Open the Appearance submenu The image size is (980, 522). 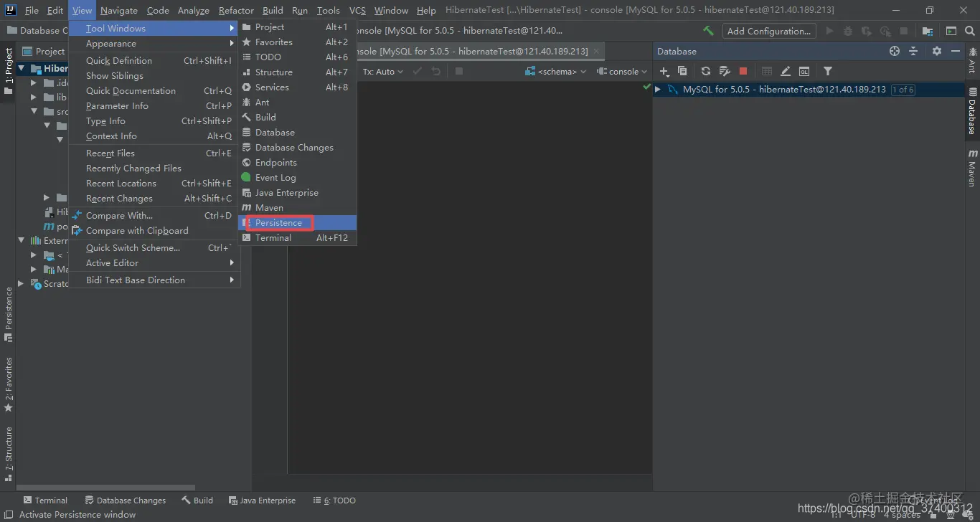[x=154, y=43]
